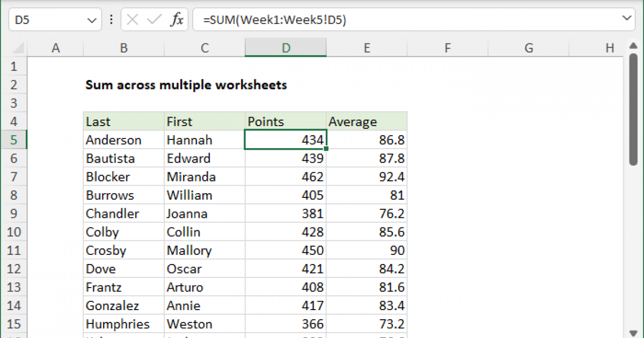Click the scroll down arrow on scrollbar
644x338 pixels.
pos(633,332)
